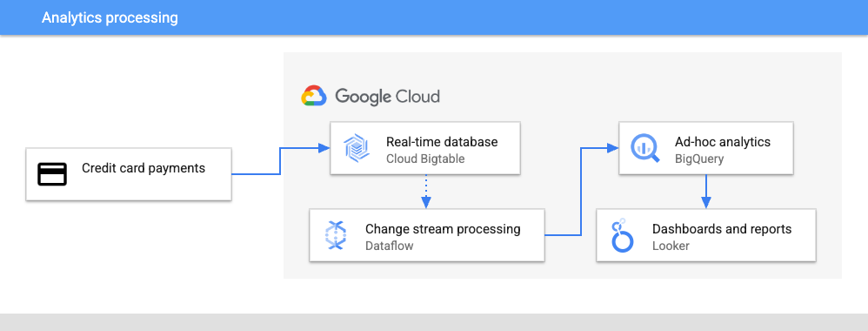Click the Analytics processing header title
Image resolution: width=868 pixels, height=331 pixels.
(x=110, y=17)
